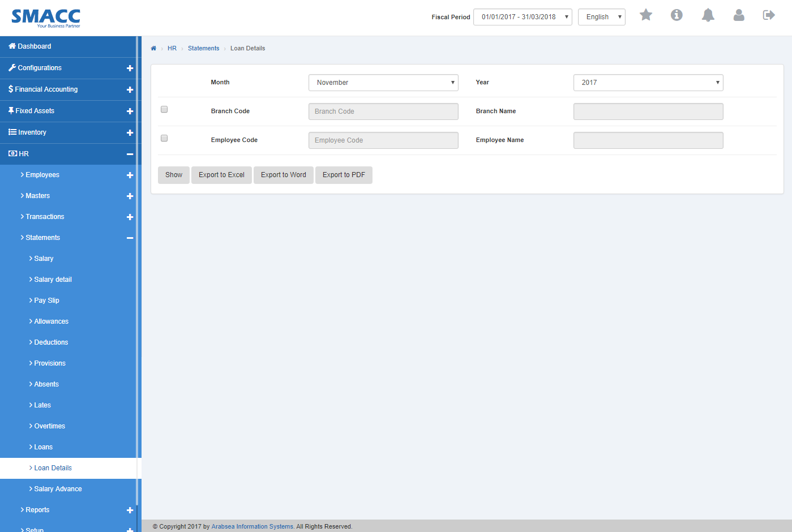Enable the Employee Code checkbox

tap(164, 138)
